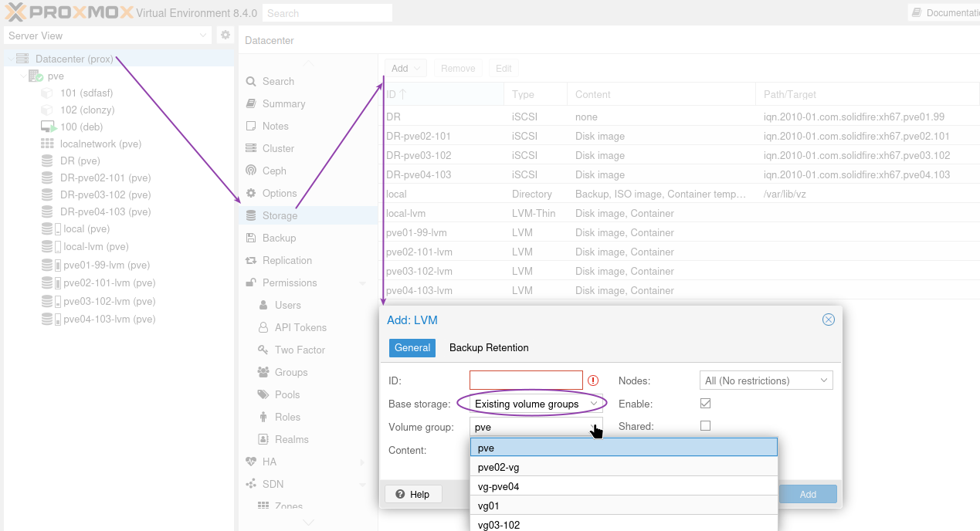Expand the HA menu group arrow
This screenshot has height=531, width=980.
[x=363, y=462]
